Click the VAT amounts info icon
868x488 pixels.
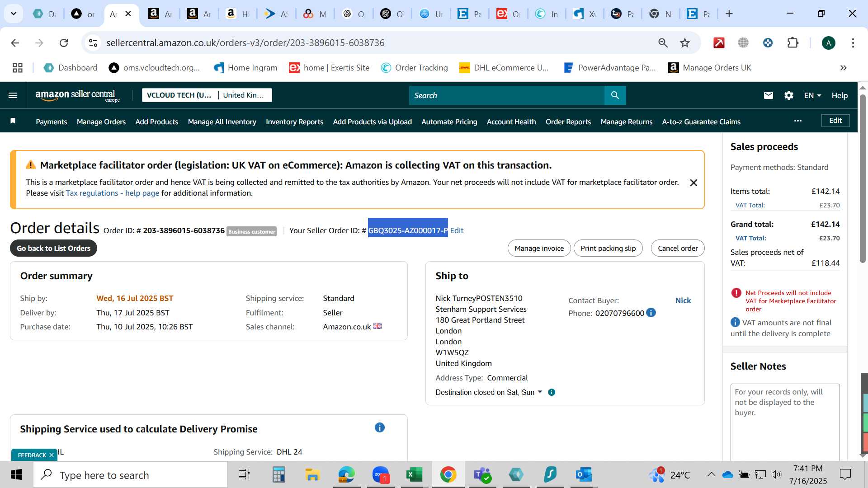[x=735, y=322]
